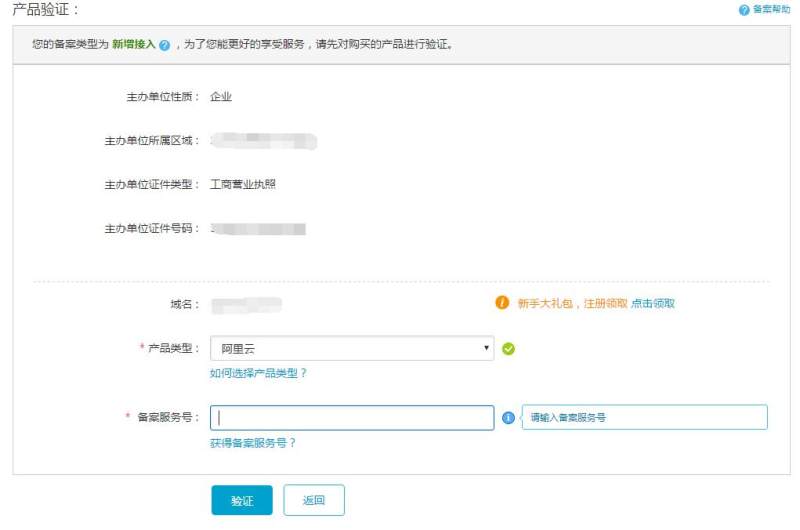The height and width of the screenshot is (530, 800).
Task: Focus the 备案服务号 input field
Action: point(352,417)
